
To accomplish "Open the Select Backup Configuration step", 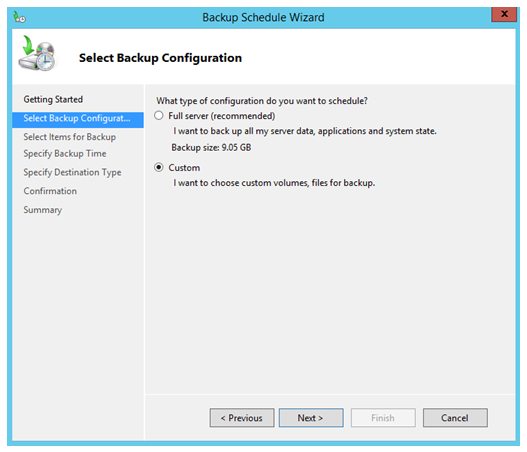I will [78, 120].
